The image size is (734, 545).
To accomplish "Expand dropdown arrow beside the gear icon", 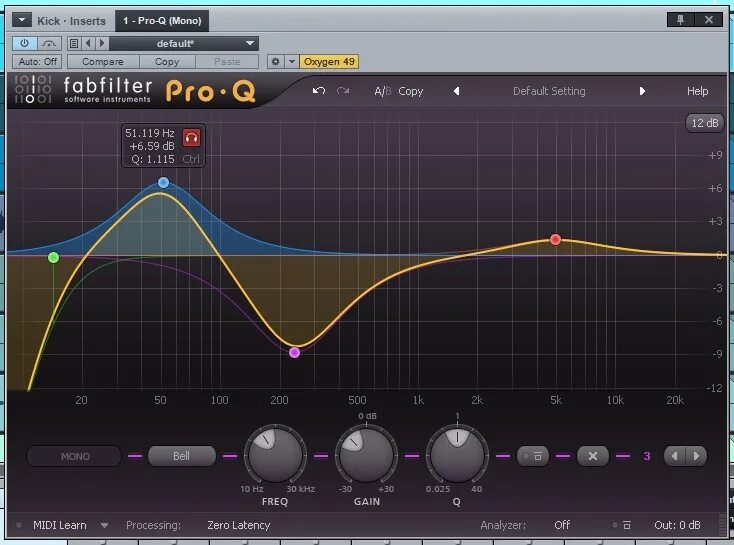I will [x=292, y=61].
